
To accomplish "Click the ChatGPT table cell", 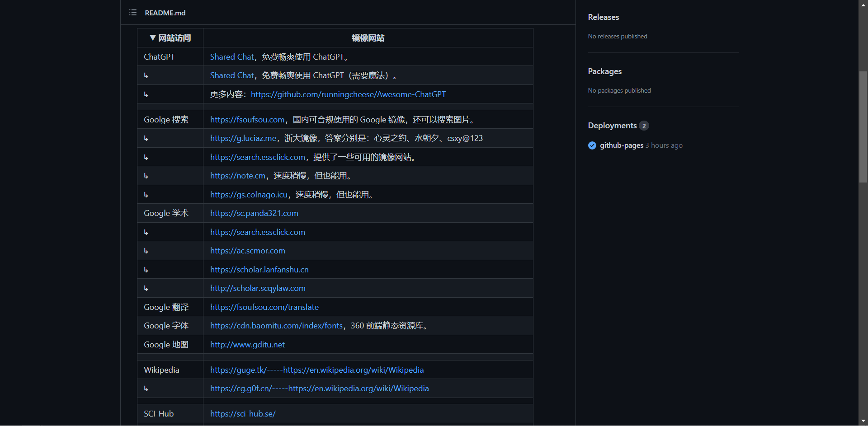I will tap(170, 57).
